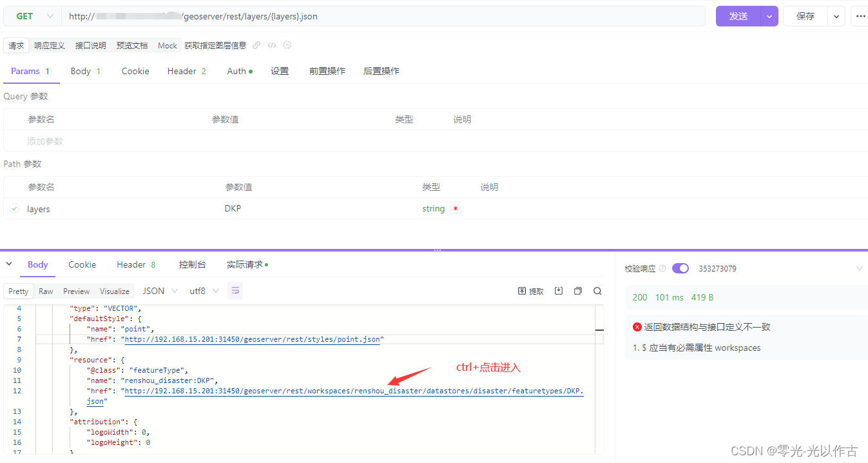Open the request history clock icon

pyautogui.click(x=287, y=45)
